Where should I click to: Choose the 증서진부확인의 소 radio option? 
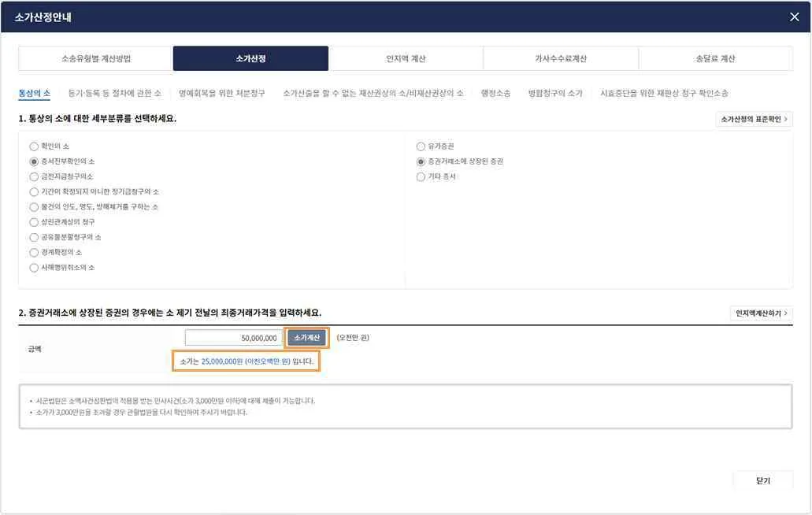tap(34, 161)
